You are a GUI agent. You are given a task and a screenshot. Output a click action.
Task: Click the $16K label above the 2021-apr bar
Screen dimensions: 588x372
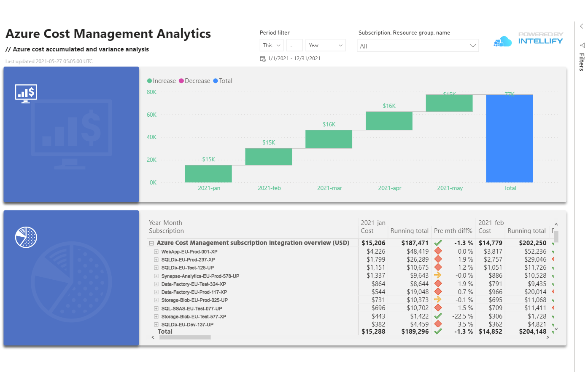click(x=389, y=106)
